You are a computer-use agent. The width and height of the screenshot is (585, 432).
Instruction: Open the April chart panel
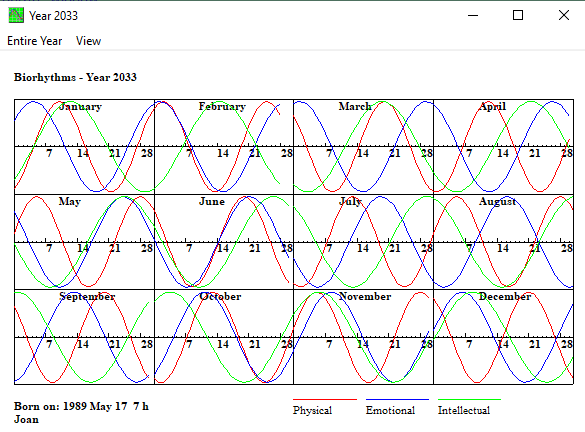[503, 147]
